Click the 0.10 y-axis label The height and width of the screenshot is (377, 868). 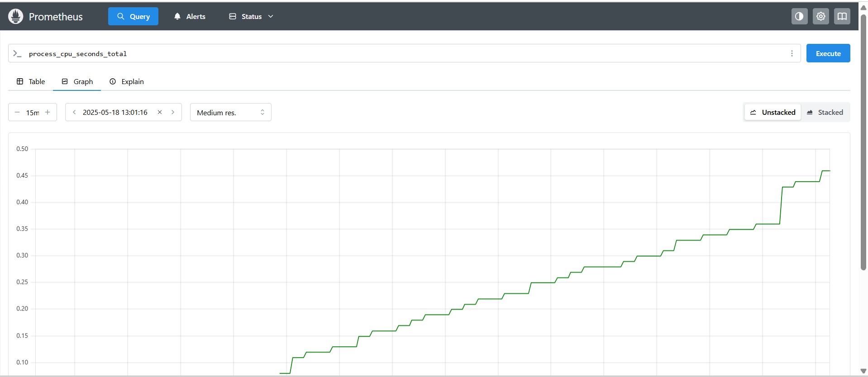tap(22, 362)
